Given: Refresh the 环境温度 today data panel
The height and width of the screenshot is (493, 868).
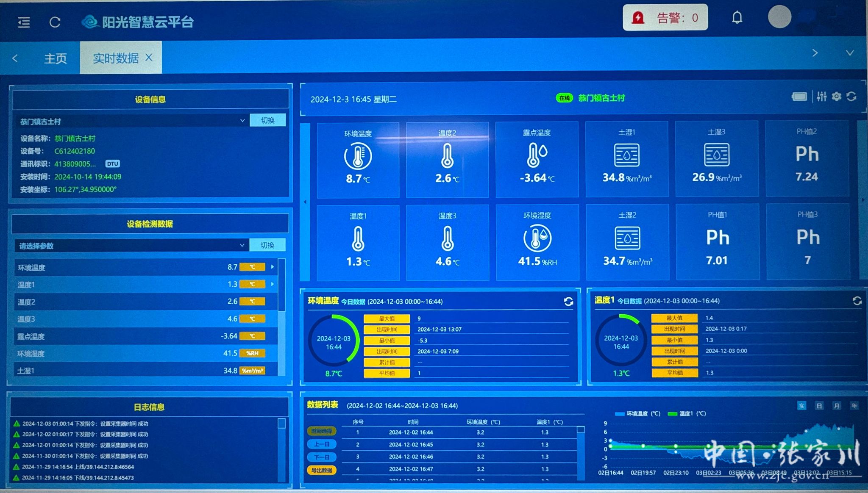Looking at the screenshot, I should point(568,301).
